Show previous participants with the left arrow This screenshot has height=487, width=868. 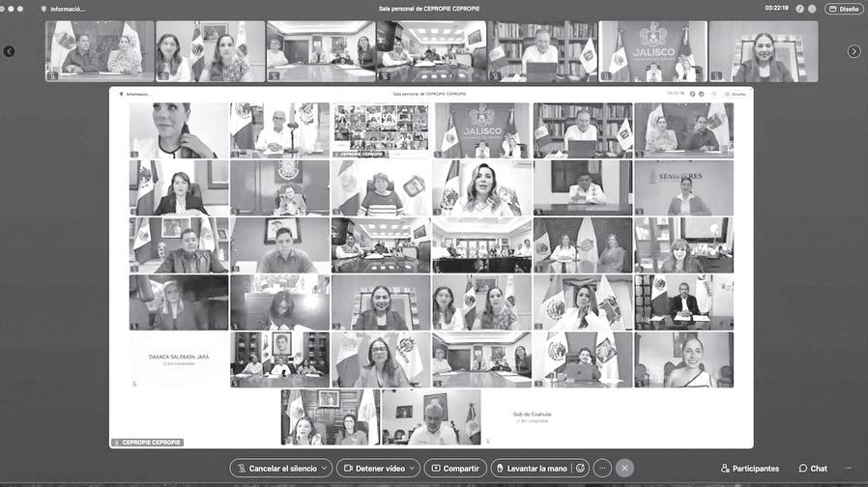(9, 51)
